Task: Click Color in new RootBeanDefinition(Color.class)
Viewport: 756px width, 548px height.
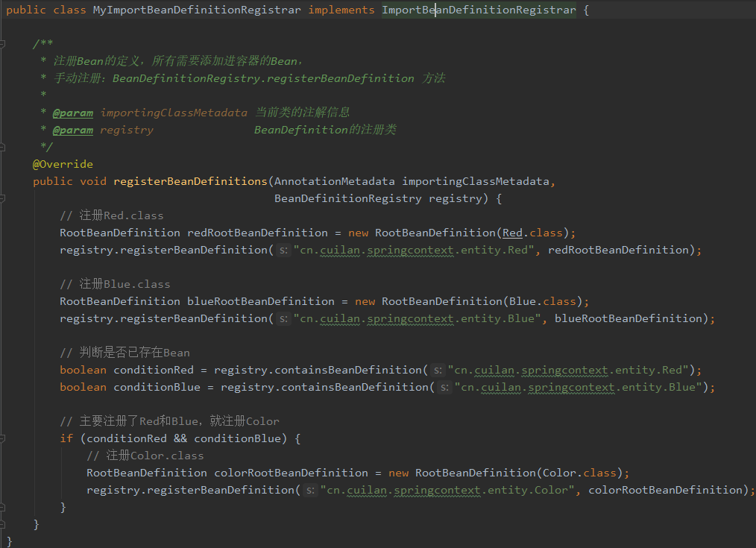Action: click(x=559, y=473)
